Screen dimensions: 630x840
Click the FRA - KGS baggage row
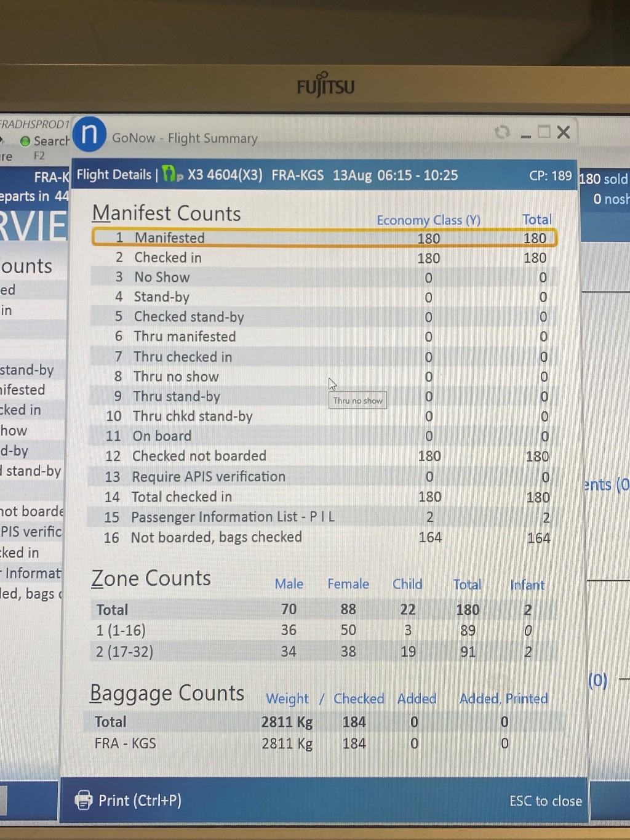(320, 743)
